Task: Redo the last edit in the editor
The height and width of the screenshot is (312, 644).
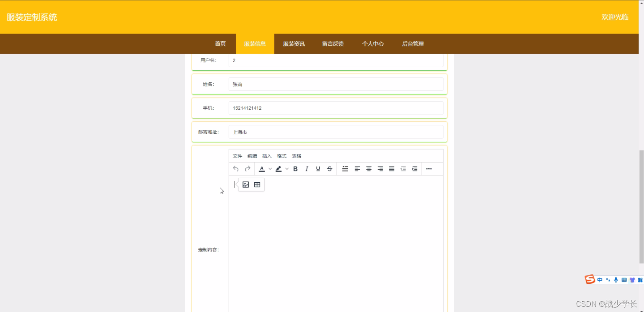Action: click(247, 169)
